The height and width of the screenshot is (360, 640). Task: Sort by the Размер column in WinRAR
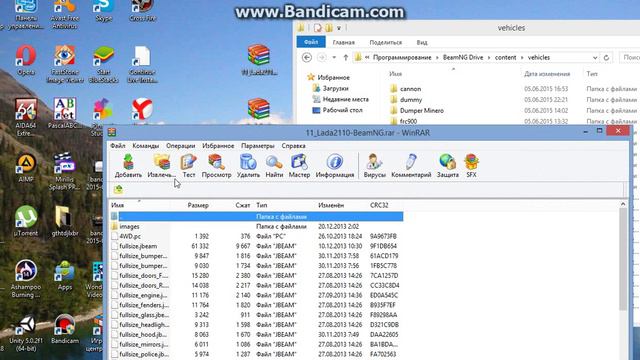[198, 205]
